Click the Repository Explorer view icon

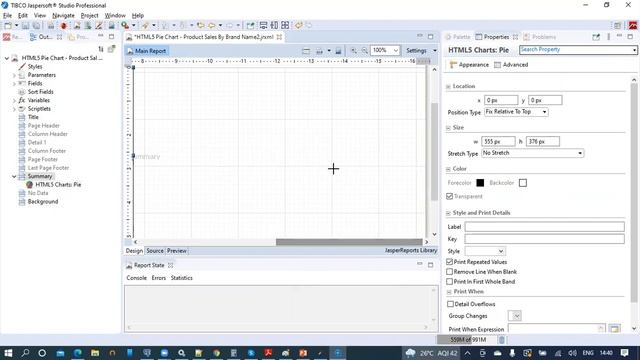[7, 37]
